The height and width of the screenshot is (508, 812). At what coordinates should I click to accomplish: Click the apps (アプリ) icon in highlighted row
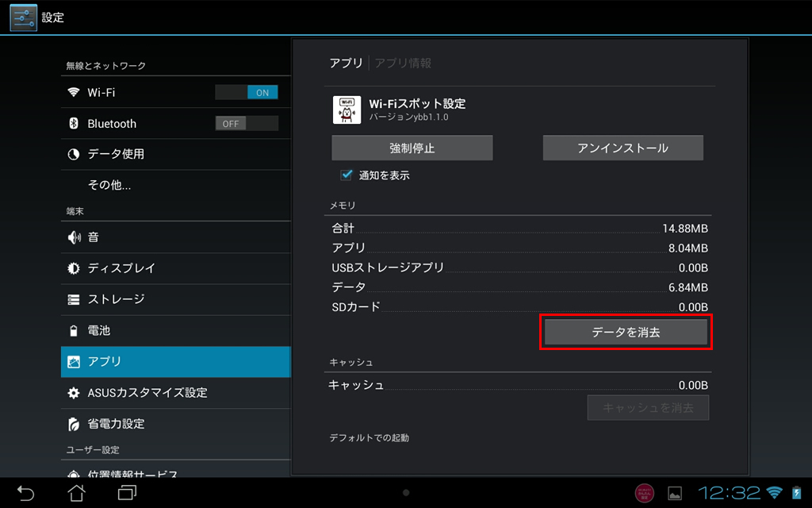coord(74,362)
